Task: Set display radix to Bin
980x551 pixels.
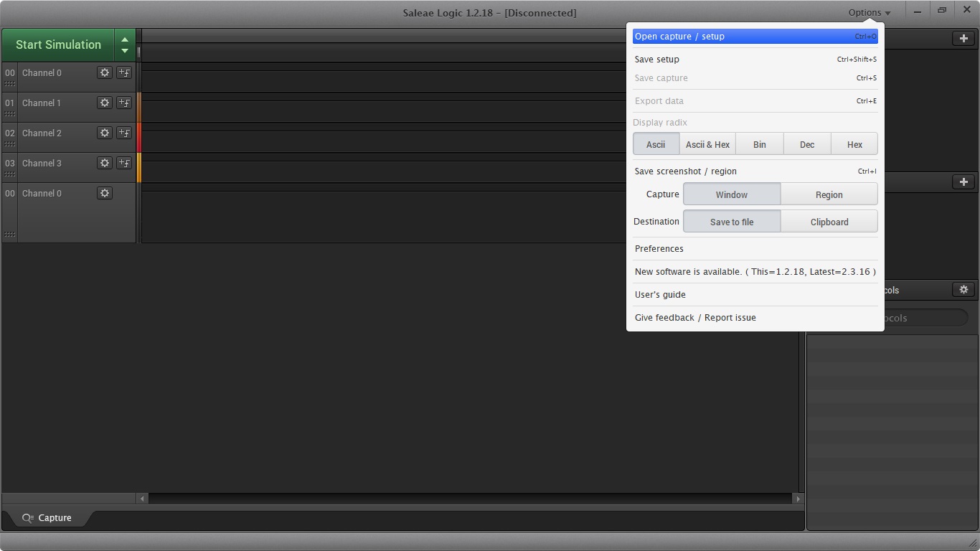Action: coord(760,144)
